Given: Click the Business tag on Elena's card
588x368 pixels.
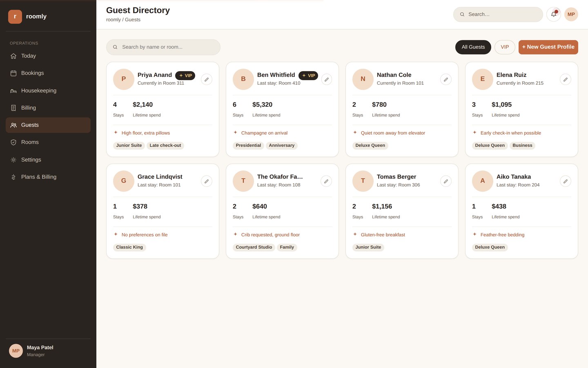Looking at the screenshot, I should (522, 146).
